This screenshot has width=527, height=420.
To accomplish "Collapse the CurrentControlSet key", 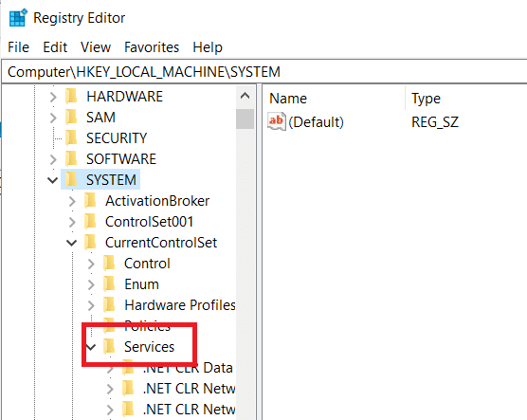I will coord(72,243).
